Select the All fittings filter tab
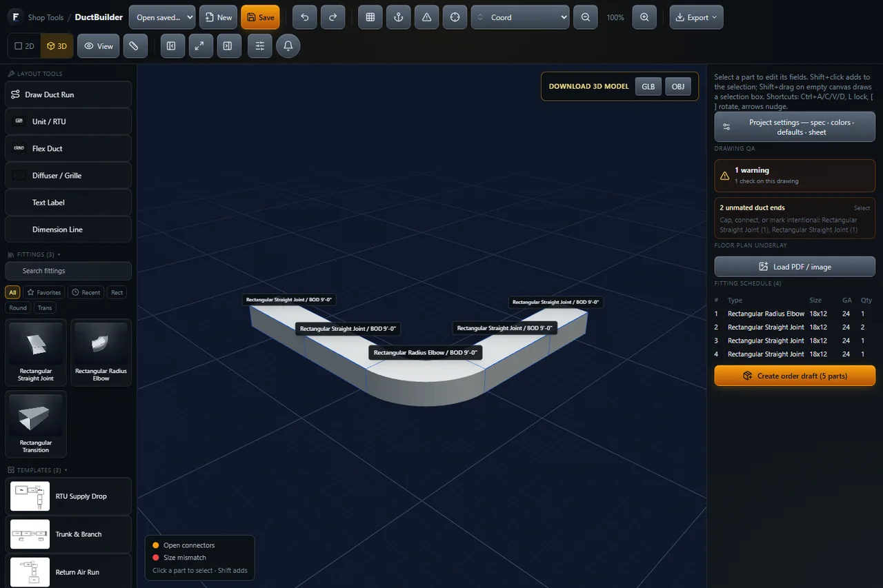The image size is (883, 588). [12, 292]
